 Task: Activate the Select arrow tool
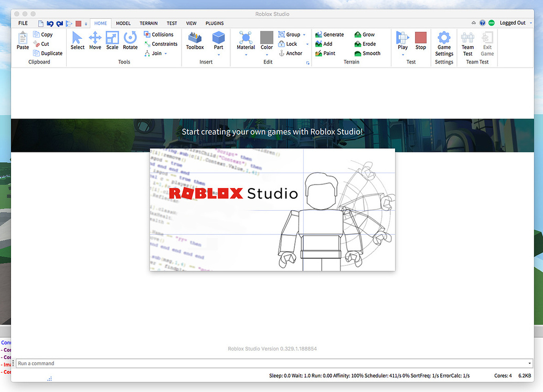coord(77,40)
